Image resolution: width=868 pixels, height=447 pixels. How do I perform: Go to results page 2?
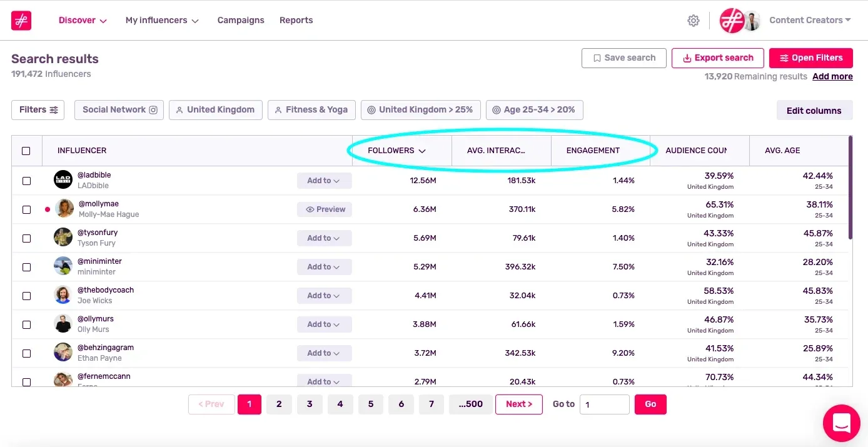279,404
